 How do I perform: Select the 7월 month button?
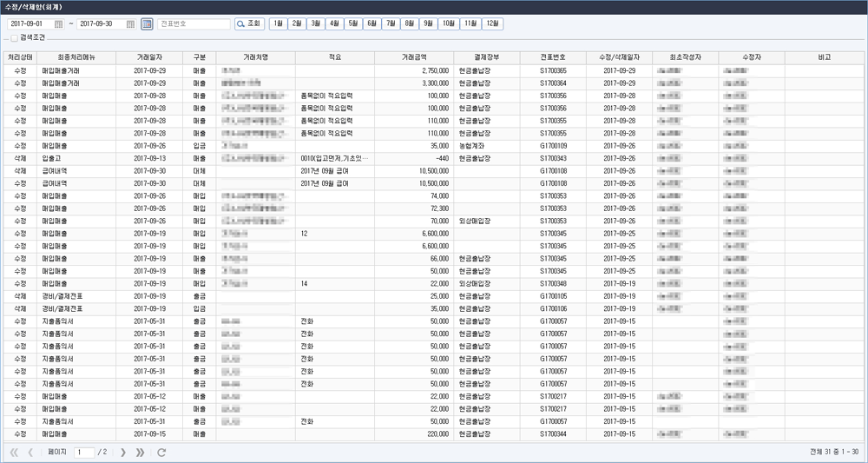pyautogui.click(x=391, y=23)
